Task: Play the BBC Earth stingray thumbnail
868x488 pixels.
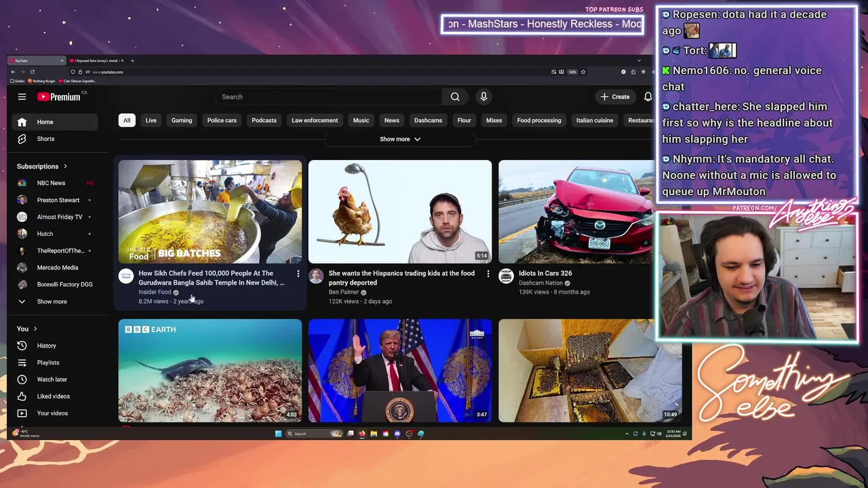Action: tap(210, 371)
